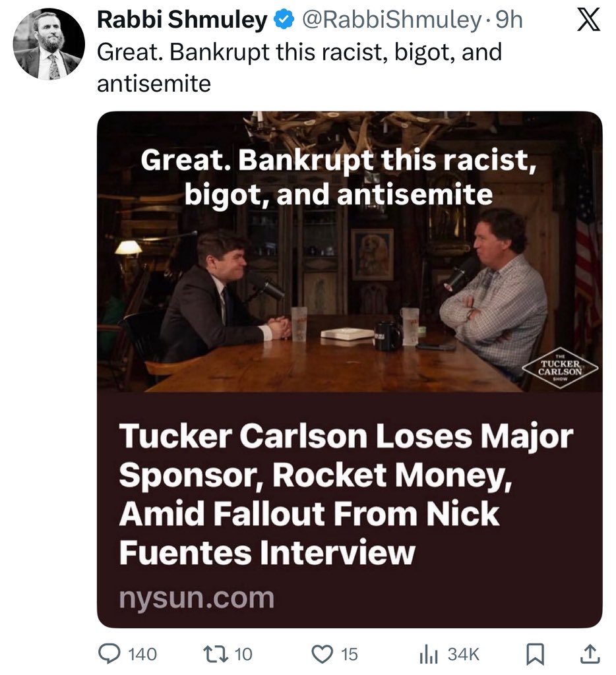Like the post with heart icon
616x675 pixels.
pyautogui.click(x=322, y=654)
